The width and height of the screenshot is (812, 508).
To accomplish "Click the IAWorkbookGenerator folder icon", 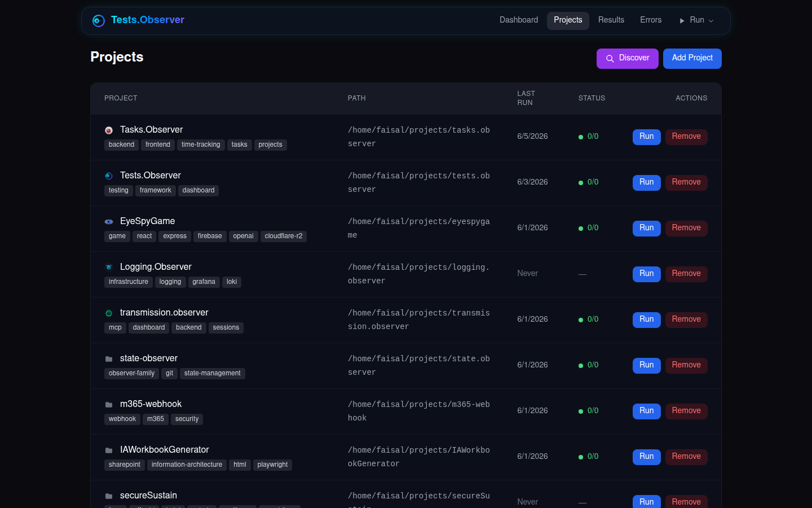I will coord(109,450).
